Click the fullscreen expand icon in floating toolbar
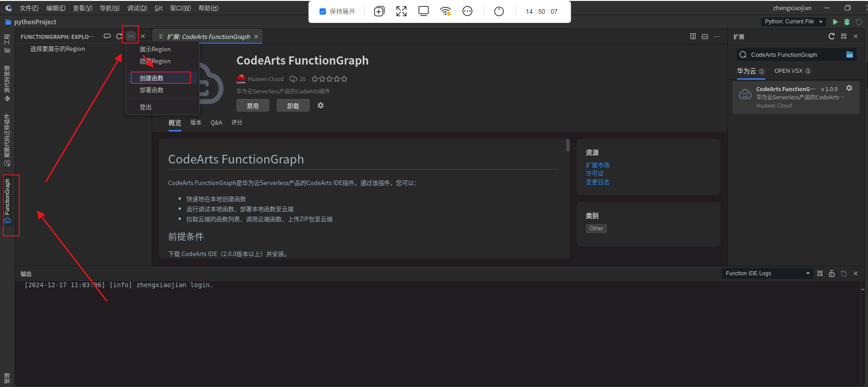The image size is (868, 387). click(x=401, y=11)
